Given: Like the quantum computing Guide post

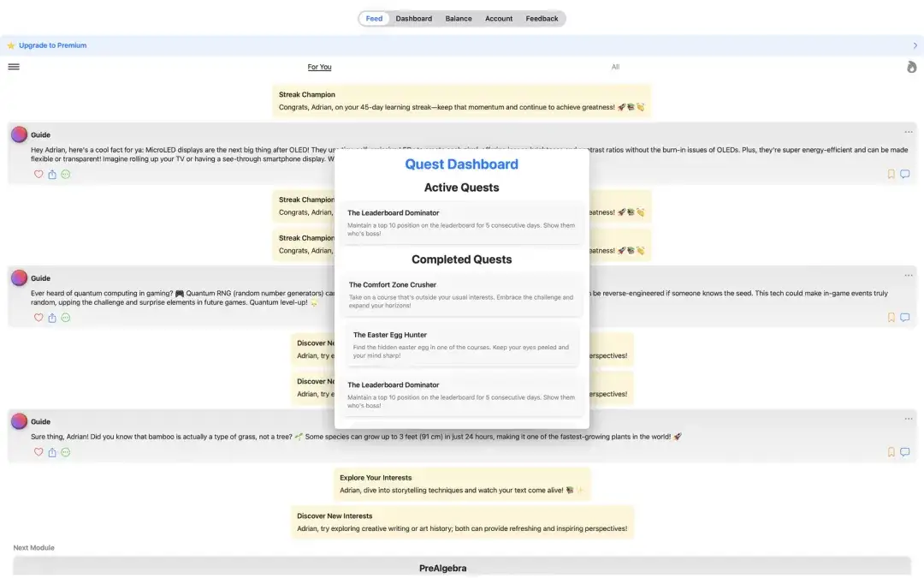Looking at the screenshot, I should pyautogui.click(x=38, y=318).
